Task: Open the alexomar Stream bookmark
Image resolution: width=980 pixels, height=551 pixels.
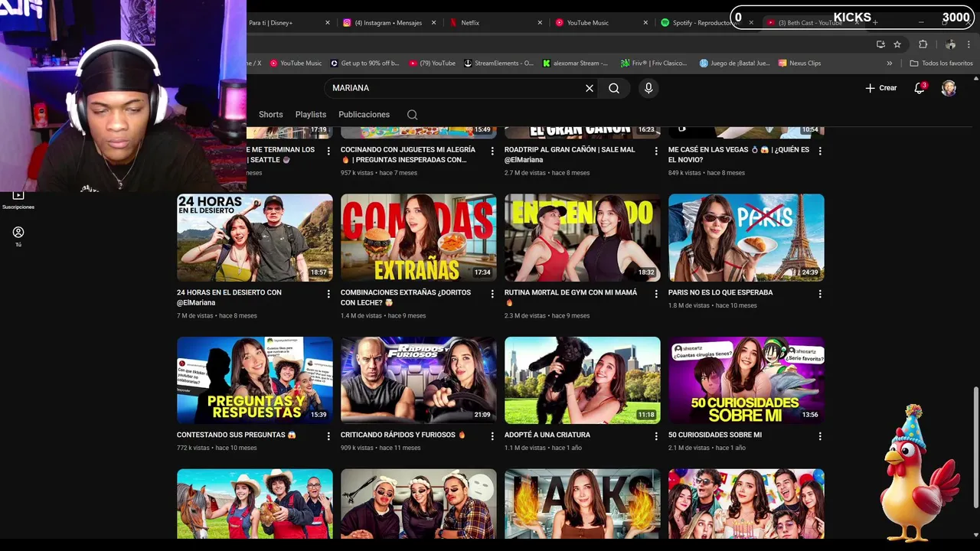Action: tap(576, 64)
